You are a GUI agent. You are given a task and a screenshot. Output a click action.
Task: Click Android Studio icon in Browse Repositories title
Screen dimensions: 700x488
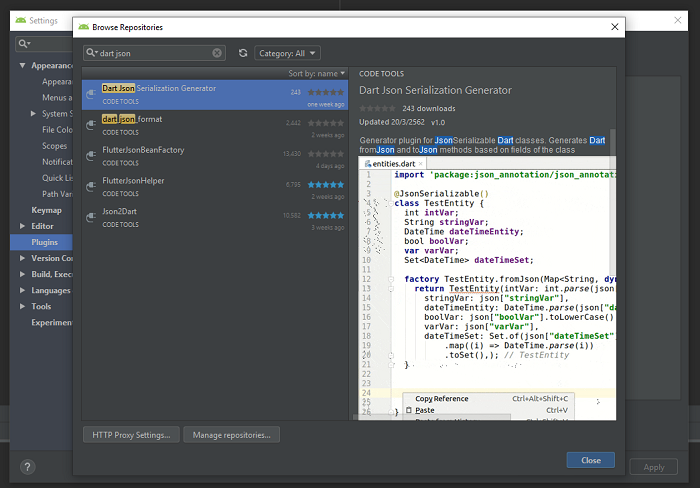[83, 27]
